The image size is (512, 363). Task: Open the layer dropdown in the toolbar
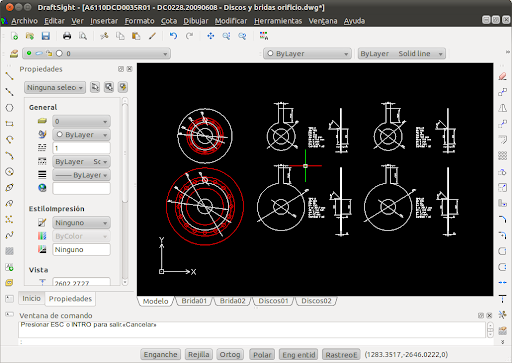[96, 53]
